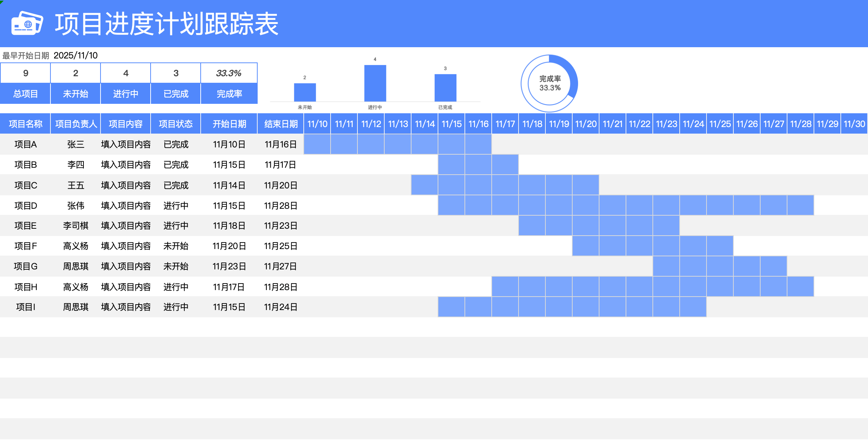Viewport: 868px width, 440px height.
Task: Click the 项目H responsible person 高义杨
Action: 75,287
